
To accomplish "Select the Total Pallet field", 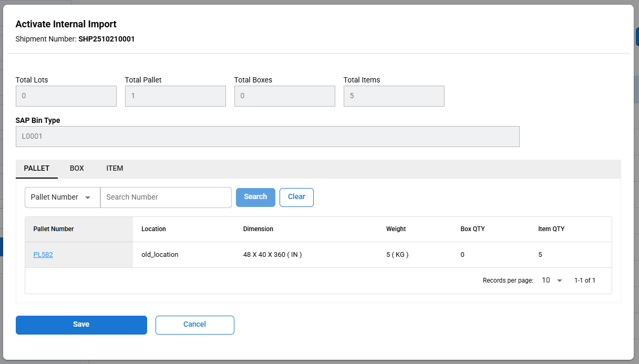I will (x=176, y=96).
